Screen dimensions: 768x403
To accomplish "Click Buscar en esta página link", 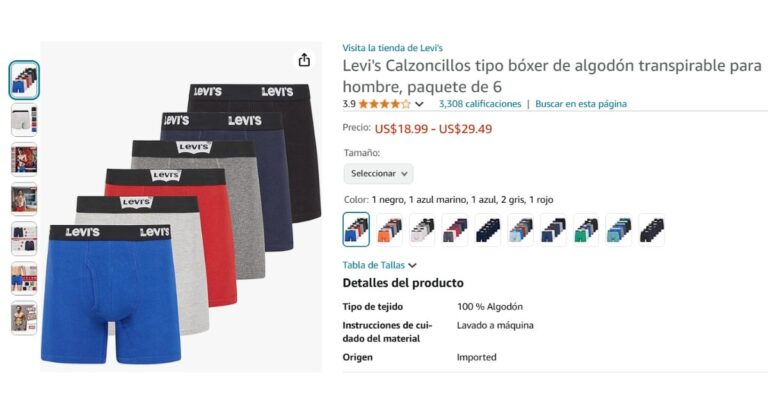I will click(x=581, y=104).
